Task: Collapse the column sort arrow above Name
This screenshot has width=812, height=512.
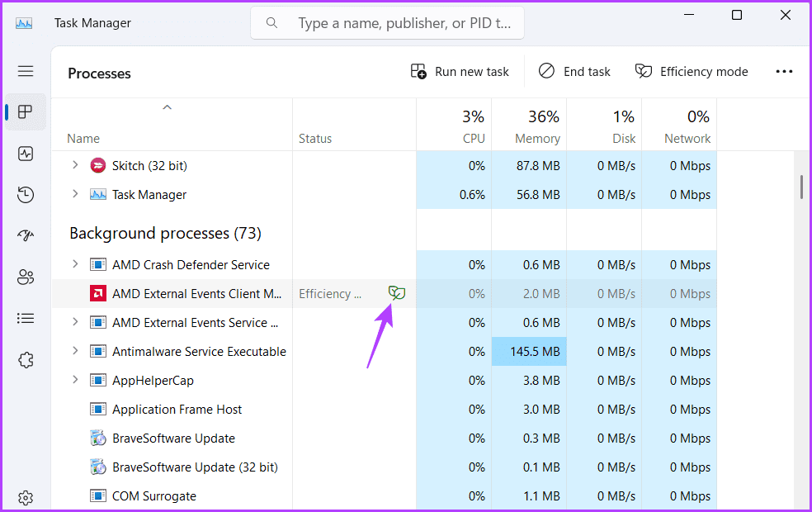Action: point(167,107)
